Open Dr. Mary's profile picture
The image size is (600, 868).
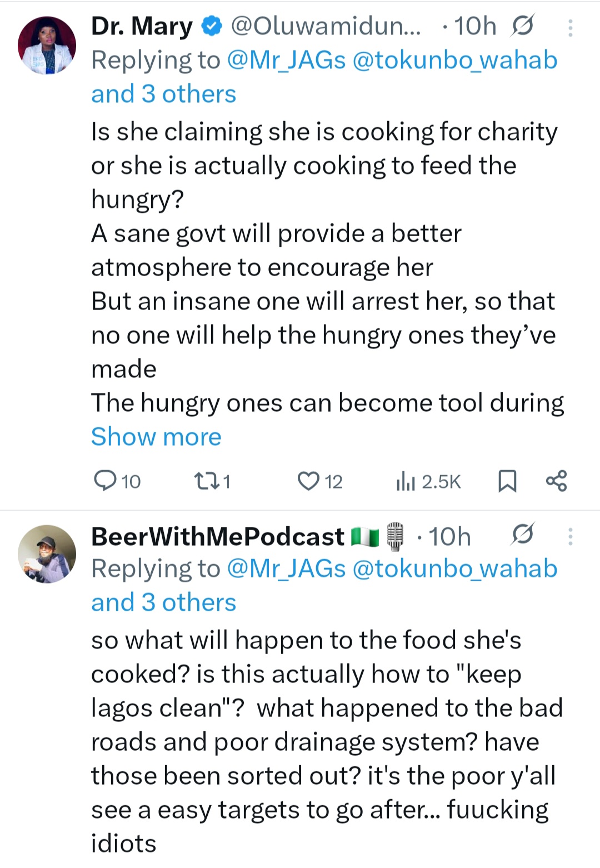[47, 45]
